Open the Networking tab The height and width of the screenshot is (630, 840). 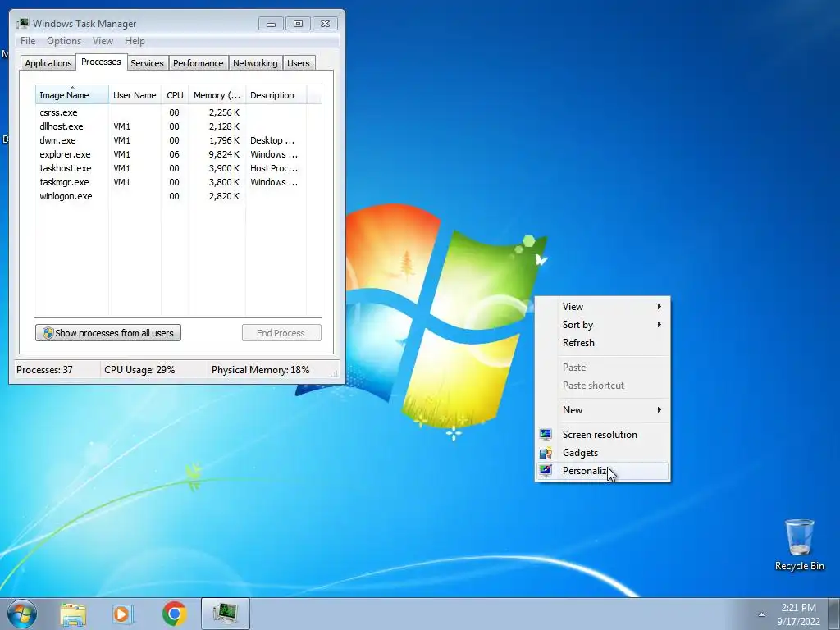[255, 63]
